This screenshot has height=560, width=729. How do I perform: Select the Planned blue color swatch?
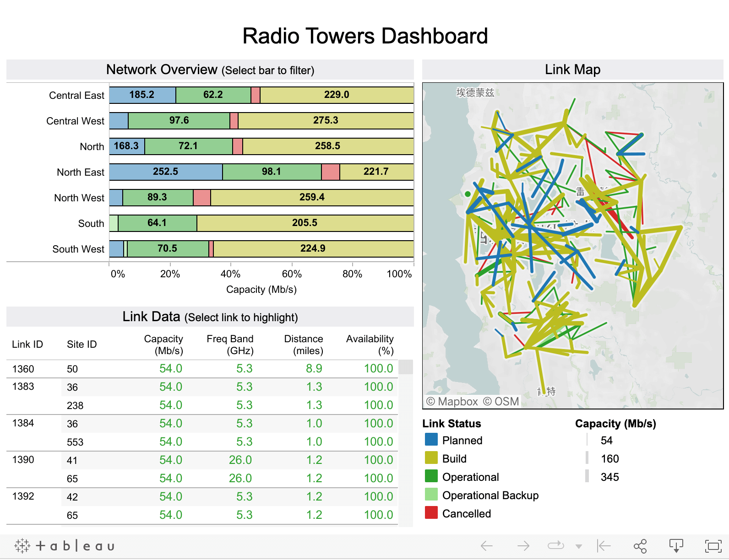coord(431,440)
